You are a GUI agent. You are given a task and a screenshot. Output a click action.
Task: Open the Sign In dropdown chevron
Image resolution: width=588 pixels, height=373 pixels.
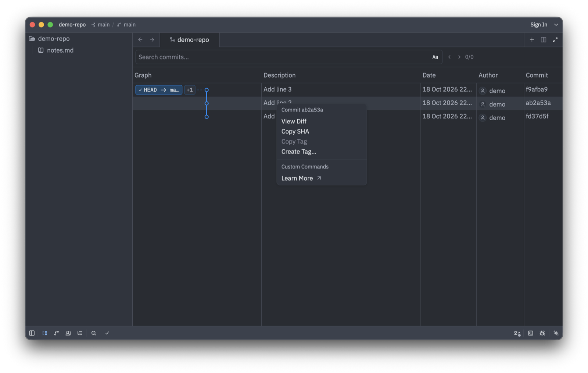point(556,25)
